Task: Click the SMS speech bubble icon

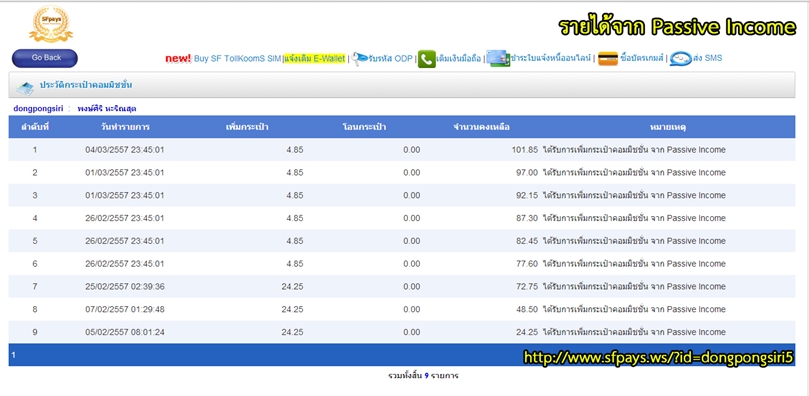Action: (x=681, y=59)
